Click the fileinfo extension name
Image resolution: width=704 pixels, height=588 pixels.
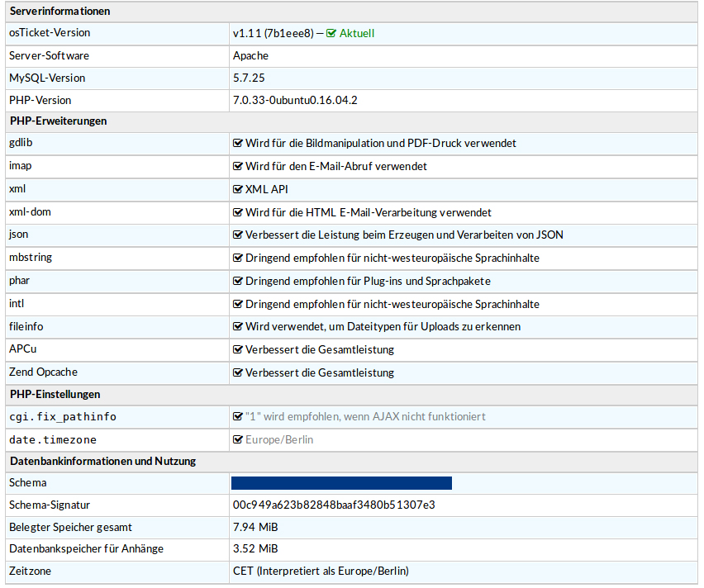(x=26, y=326)
